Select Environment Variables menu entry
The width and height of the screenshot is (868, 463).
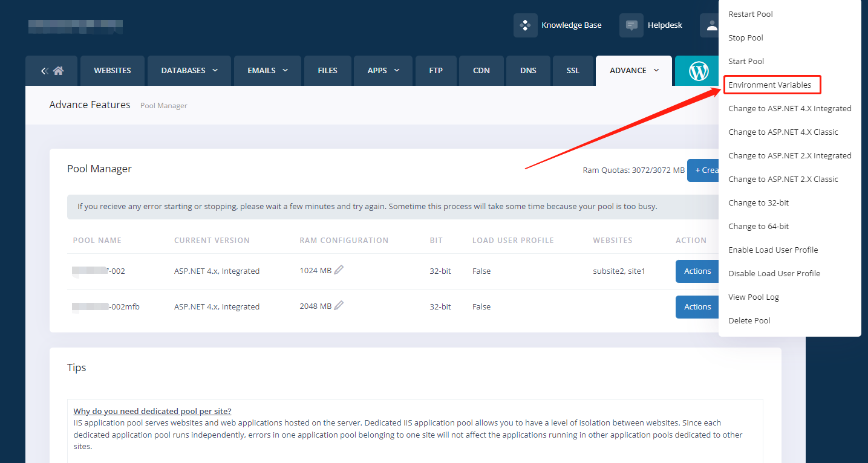(x=769, y=85)
